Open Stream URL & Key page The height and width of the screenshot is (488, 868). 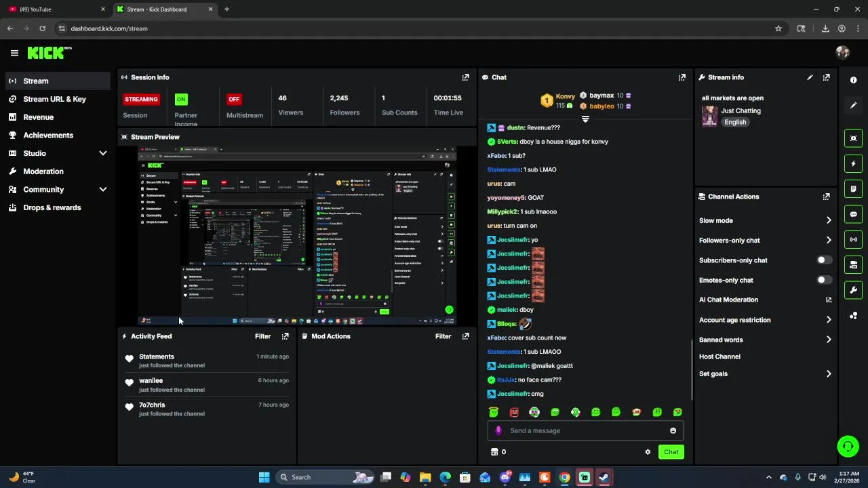[x=58, y=99]
